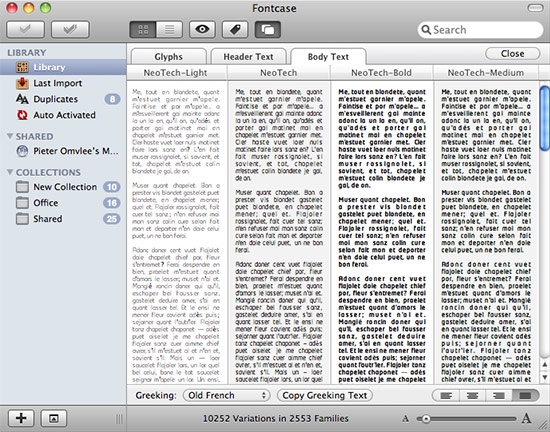Click the NeoTech column header
Viewport: 550px width, 432px height.
point(279,73)
